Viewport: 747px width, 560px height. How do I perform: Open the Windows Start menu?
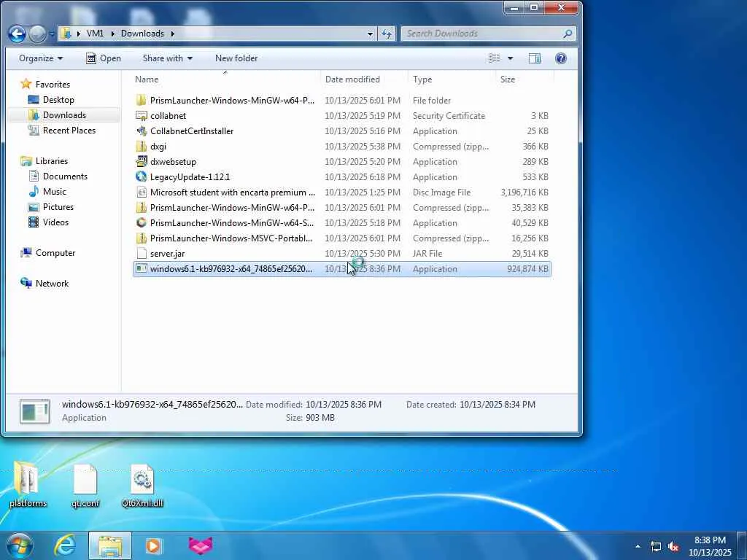click(20, 545)
